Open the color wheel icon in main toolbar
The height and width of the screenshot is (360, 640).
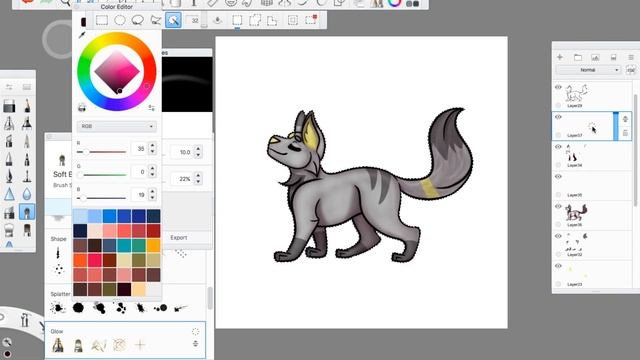coord(394,3)
